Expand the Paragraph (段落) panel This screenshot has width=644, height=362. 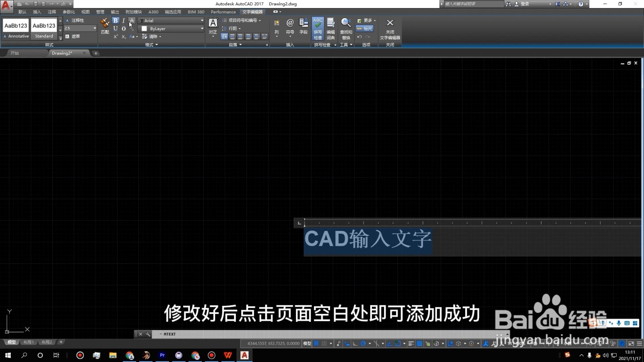235,45
